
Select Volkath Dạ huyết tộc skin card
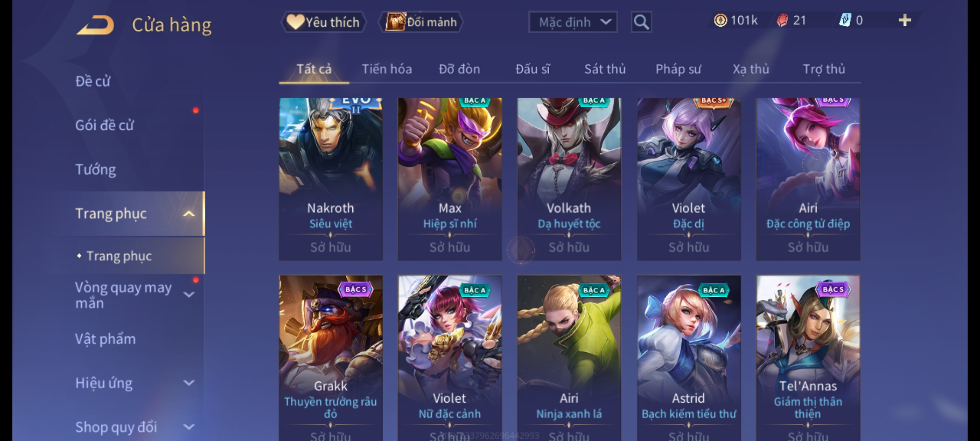pos(569,179)
